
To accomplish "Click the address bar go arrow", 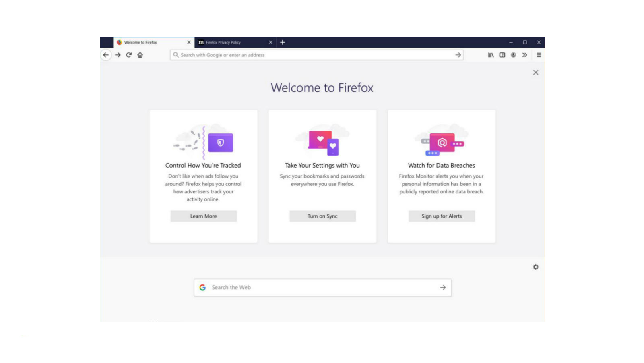I will coord(458,55).
